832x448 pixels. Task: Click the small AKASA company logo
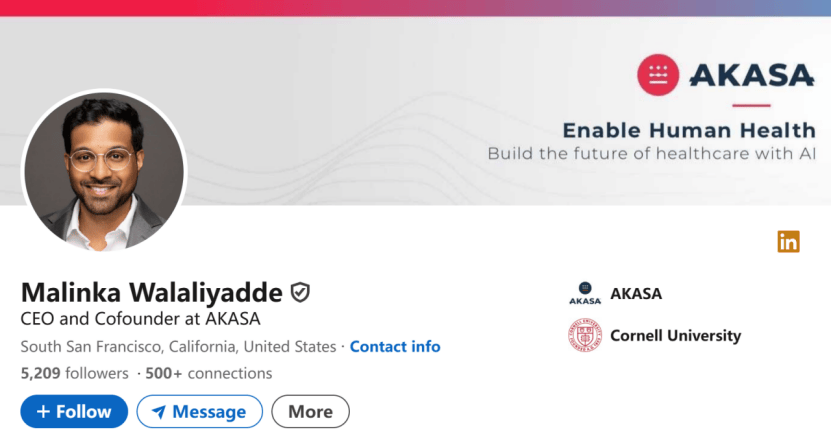[x=585, y=293]
